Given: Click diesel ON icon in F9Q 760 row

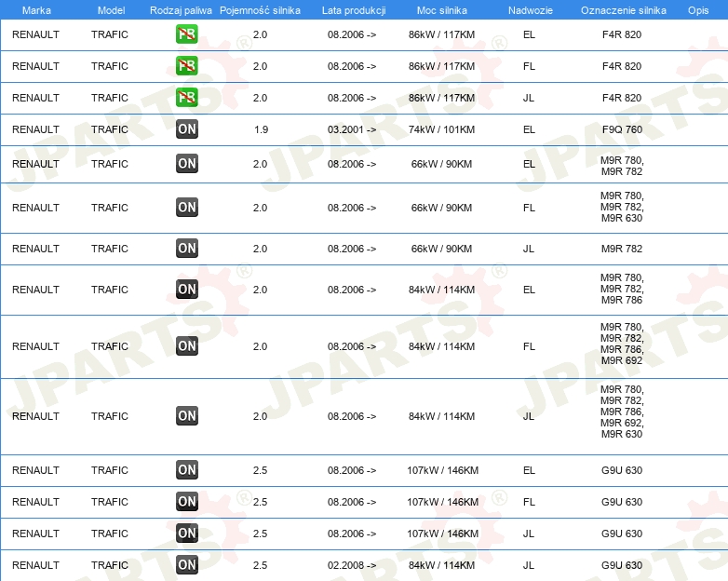Looking at the screenshot, I should click(x=186, y=129).
